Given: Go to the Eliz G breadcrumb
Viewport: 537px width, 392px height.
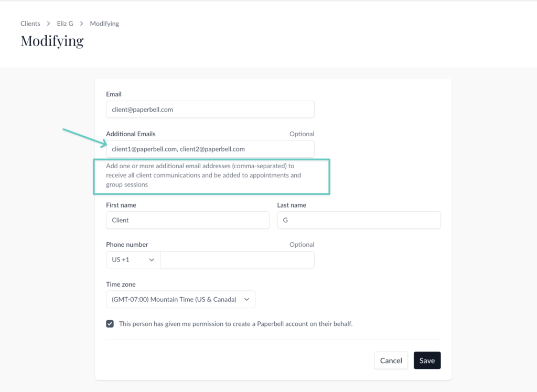Looking at the screenshot, I should pyautogui.click(x=65, y=24).
